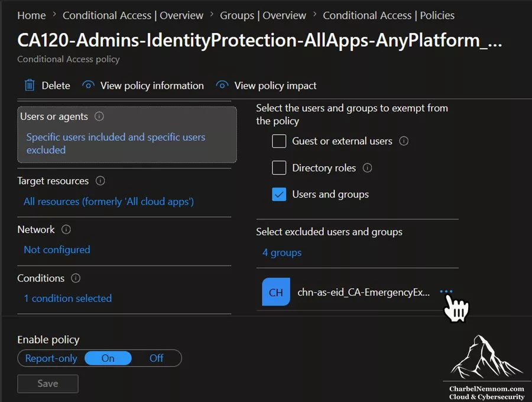Open Conditional Access | Overview breadcrumb
This screenshot has width=532, height=402.
(x=133, y=15)
